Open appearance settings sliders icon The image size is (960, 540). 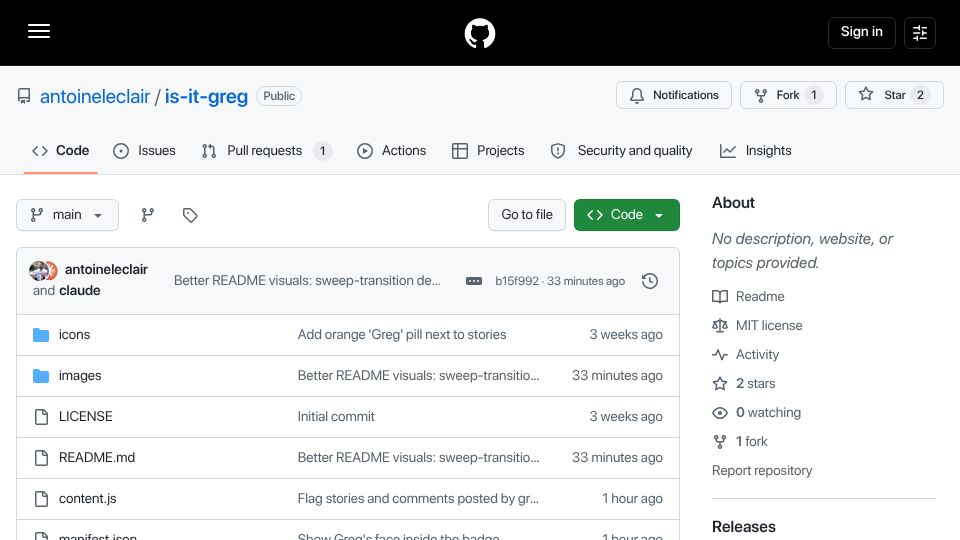[920, 32]
